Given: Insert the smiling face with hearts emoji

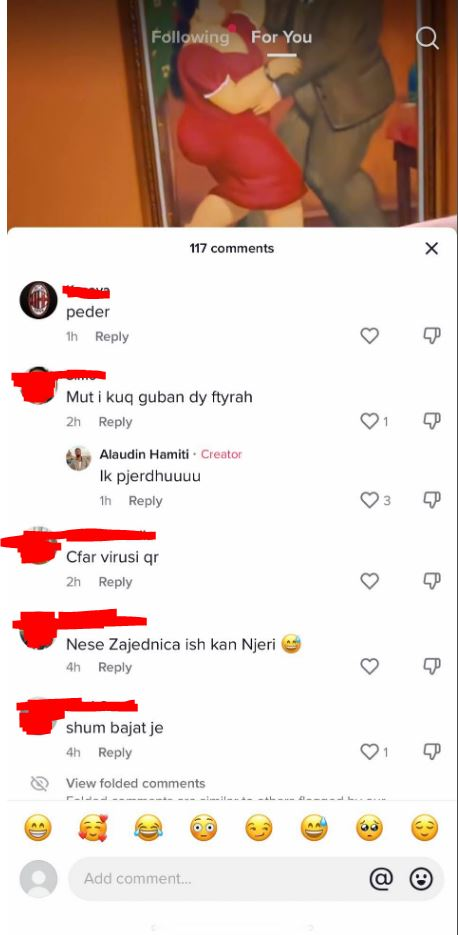Looking at the screenshot, I should tap(93, 828).
